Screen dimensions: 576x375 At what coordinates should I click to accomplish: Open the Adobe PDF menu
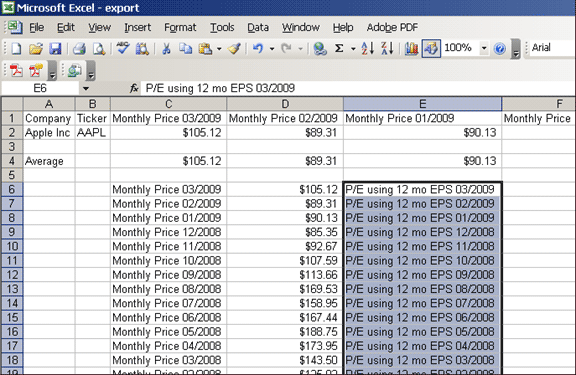tap(392, 28)
